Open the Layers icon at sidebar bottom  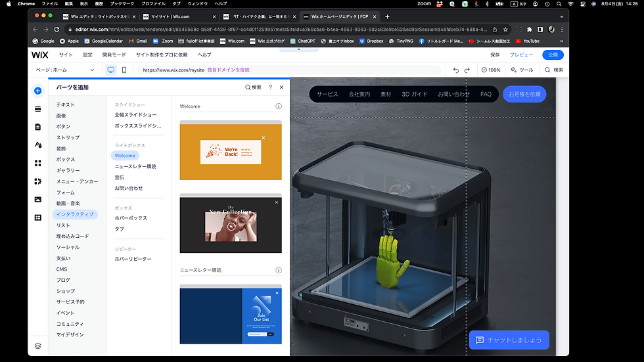tap(38, 346)
